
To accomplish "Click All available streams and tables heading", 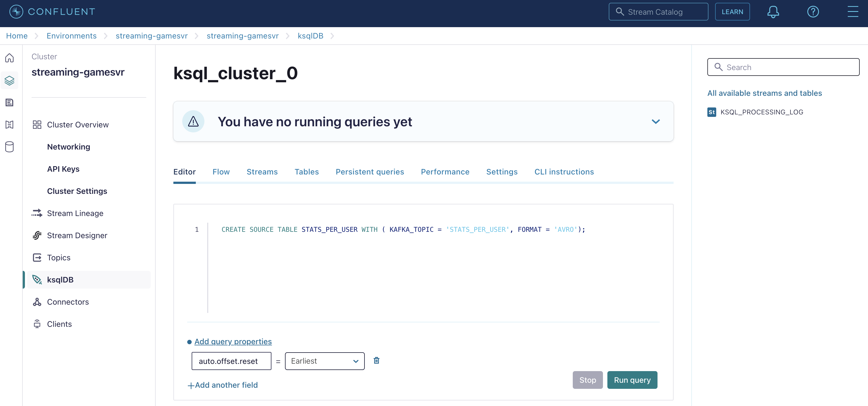I will click(x=764, y=93).
